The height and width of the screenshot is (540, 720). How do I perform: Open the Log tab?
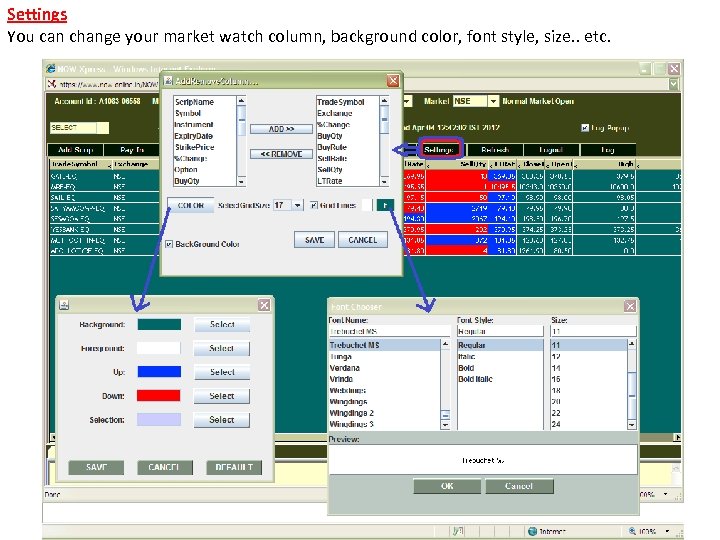pyautogui.click(x=608, y=150)
